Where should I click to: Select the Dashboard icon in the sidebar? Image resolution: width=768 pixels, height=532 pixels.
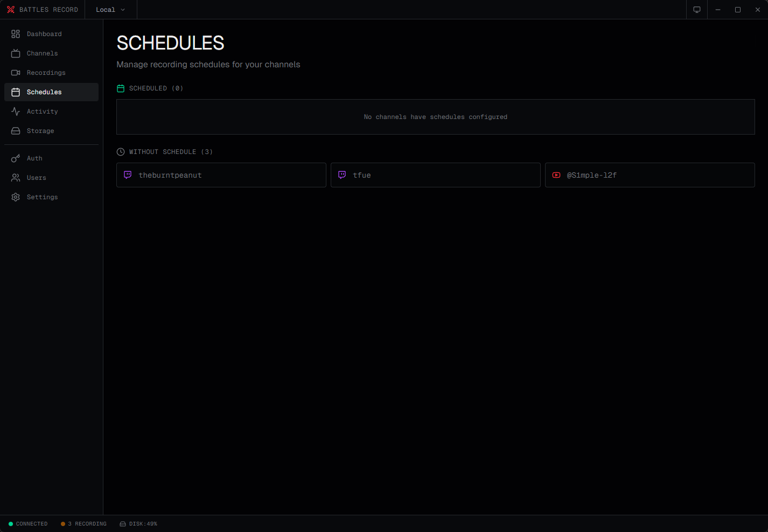click(x=16, y=33)
